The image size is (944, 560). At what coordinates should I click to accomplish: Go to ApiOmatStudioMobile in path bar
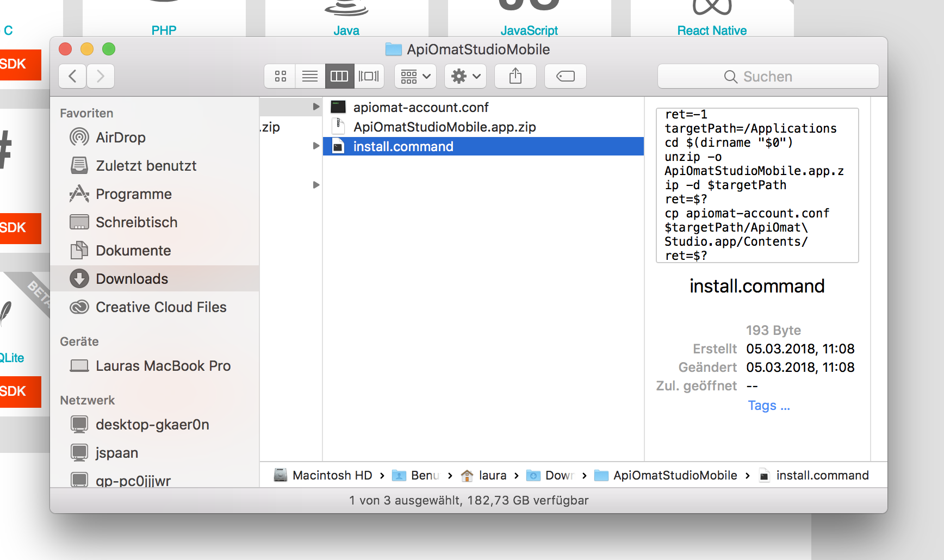666,475
